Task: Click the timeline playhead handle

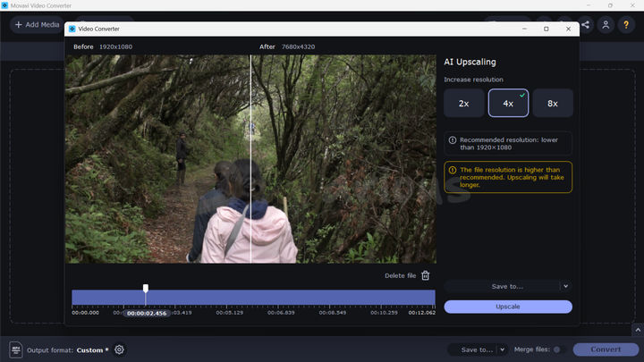Action: coord(146,289)
